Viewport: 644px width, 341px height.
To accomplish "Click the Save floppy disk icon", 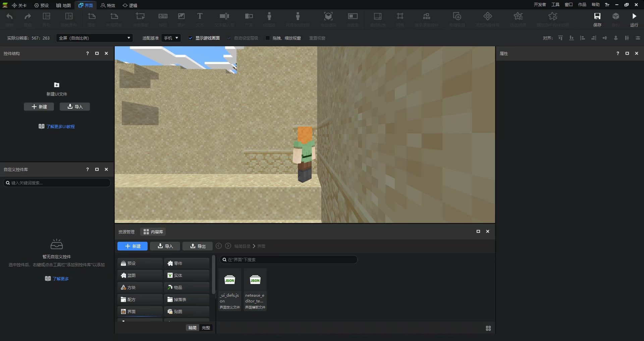I will tap(597, 16).
